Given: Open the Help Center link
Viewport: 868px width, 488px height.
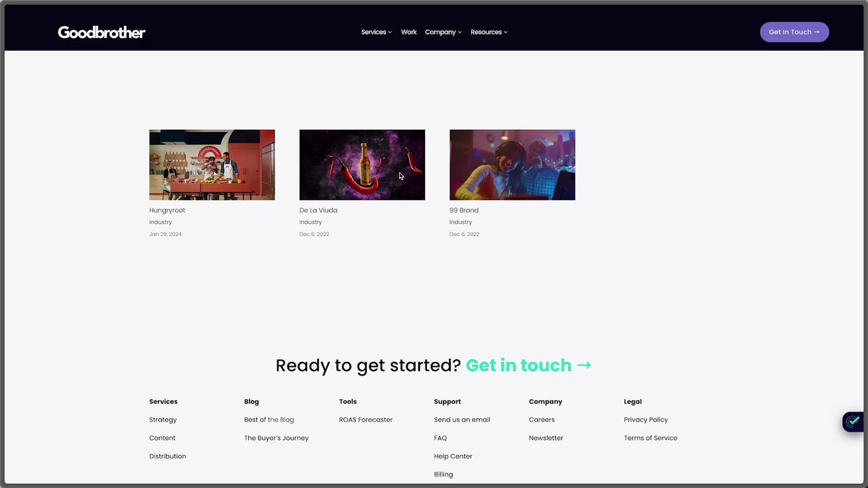Looking at the screenshot, I should click(453, 456).
